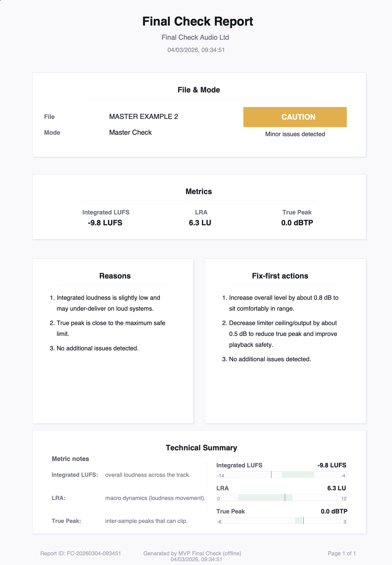Click the LRA meter bar
The height and width of the screenshot is (565, 392).
click(281, 498)
